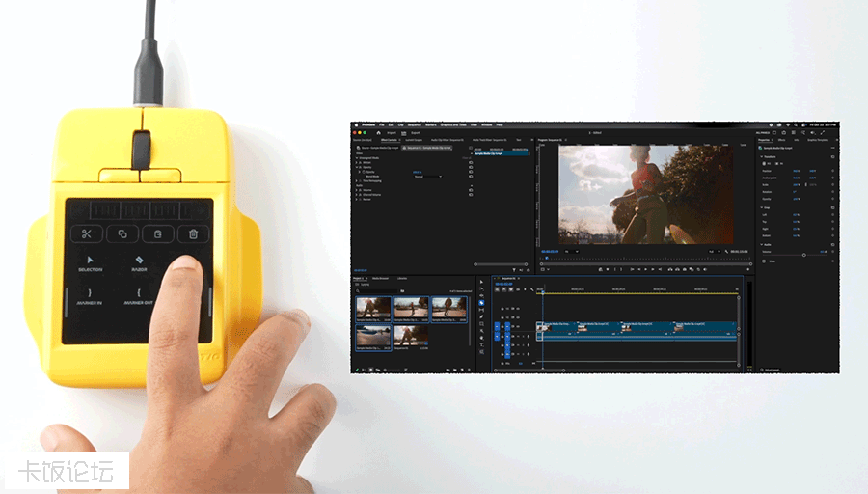Expand the Channel Volume effect
Viewport: 868px width, 494px height.
tap(357, 194)
